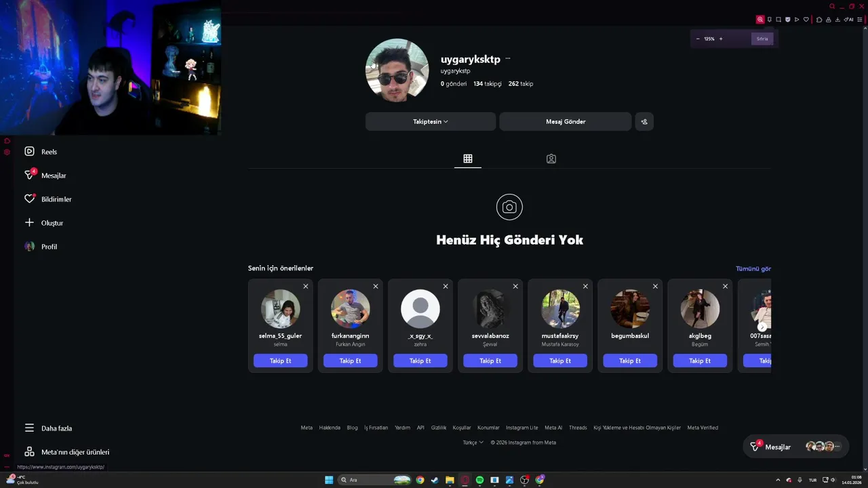Select the posts grid tab
The height and width of the screenshot is (488, 868).
[468, 159]
